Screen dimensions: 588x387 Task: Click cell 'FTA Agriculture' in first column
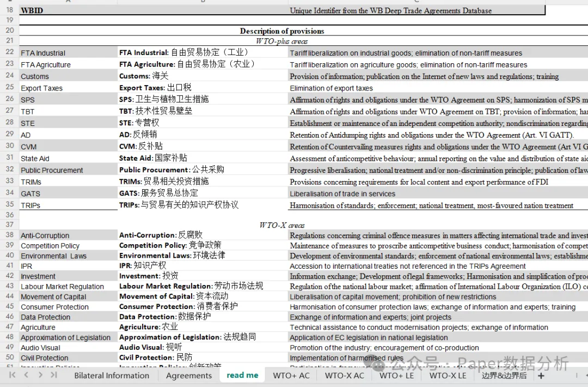pos(68,64)
